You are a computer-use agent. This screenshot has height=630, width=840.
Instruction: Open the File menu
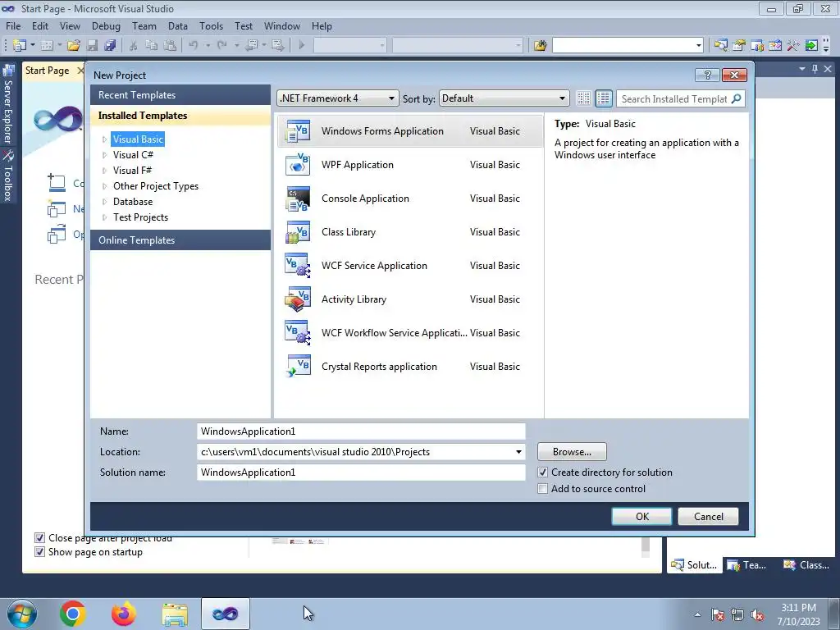pos(13,25)
